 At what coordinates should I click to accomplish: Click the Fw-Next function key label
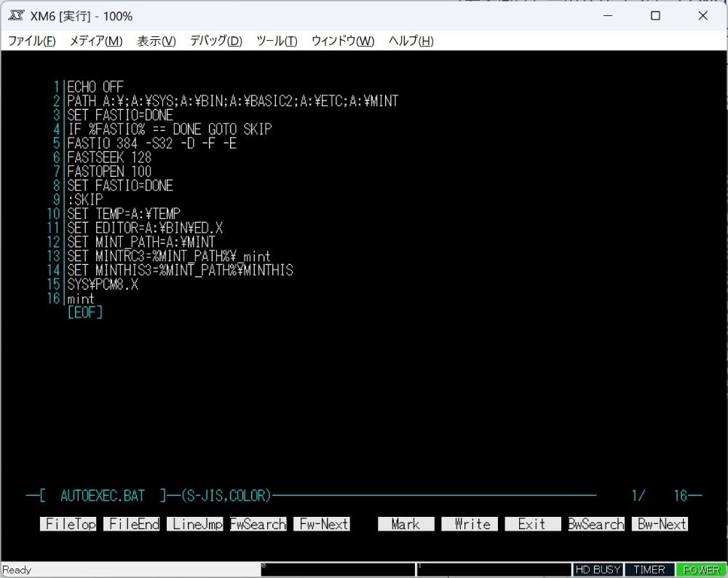[x=322, y=524]
